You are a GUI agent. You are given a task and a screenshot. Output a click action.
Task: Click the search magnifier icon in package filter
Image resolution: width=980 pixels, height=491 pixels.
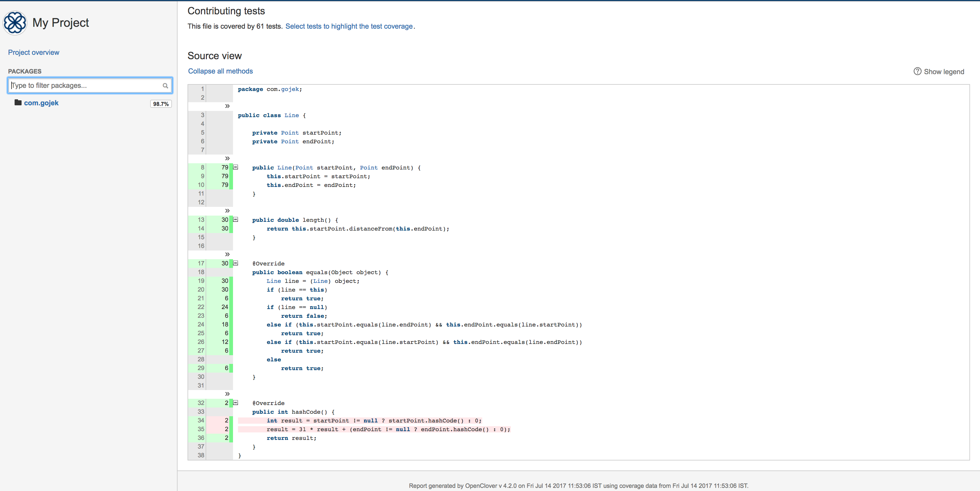165,86
